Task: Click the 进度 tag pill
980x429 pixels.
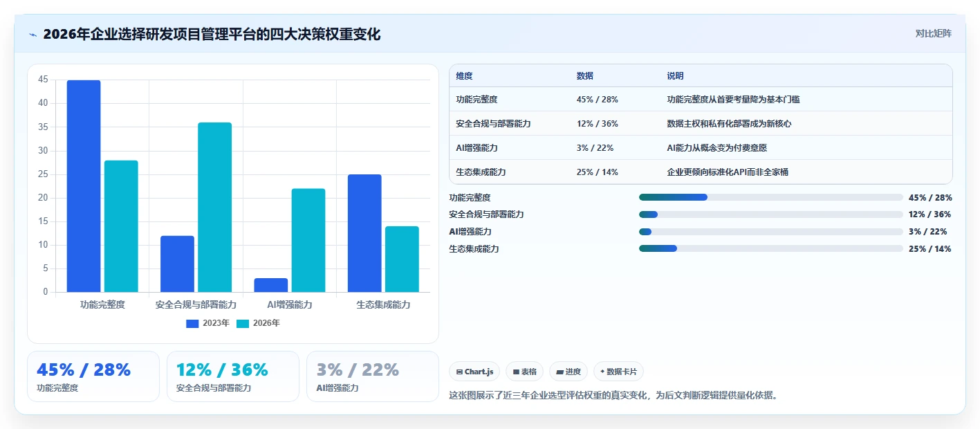Action: [x=568, y=372]
